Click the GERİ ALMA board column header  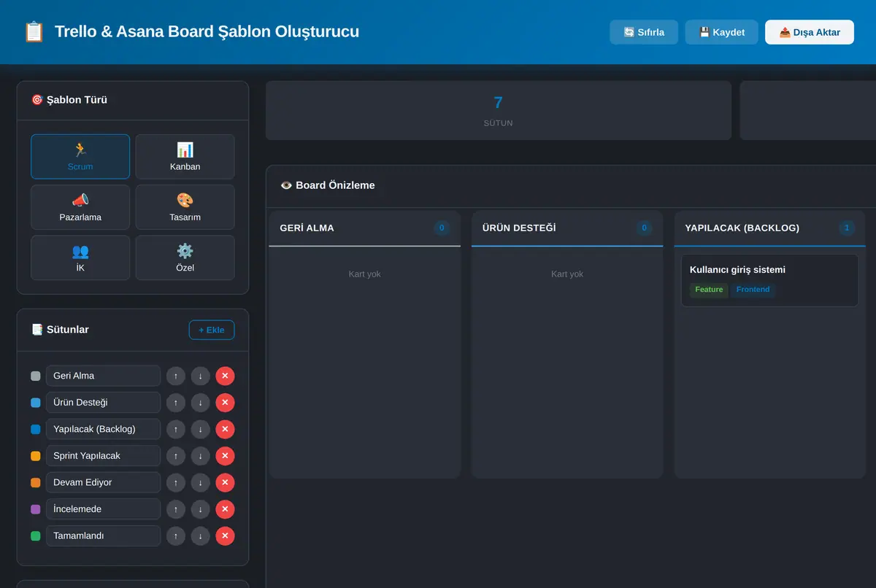[365, 228]
